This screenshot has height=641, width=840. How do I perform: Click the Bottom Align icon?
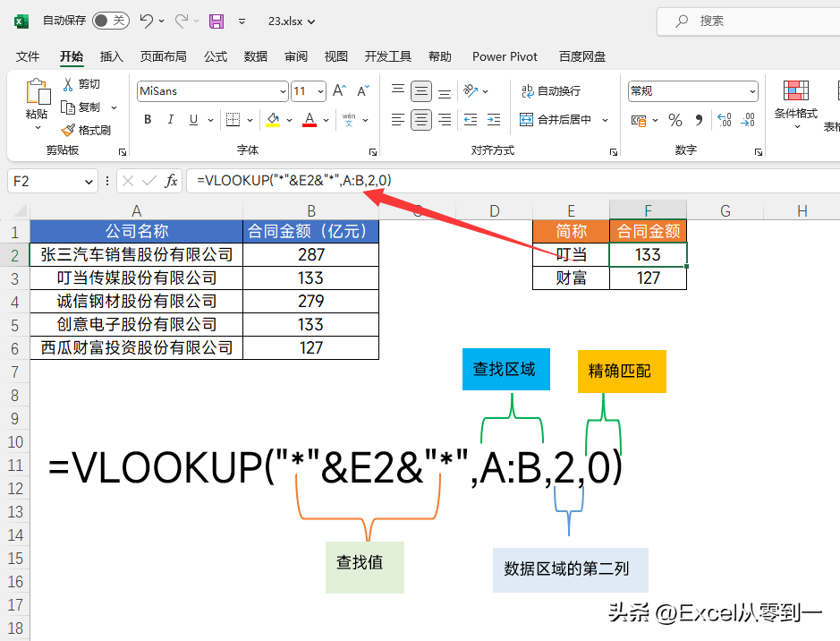[445, 93]
